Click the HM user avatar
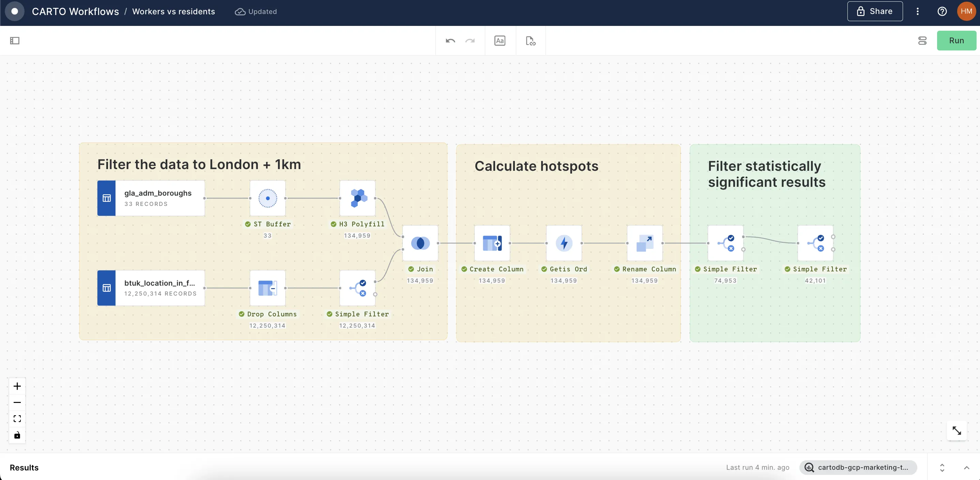980x480 pixels. tap(966, 11)
